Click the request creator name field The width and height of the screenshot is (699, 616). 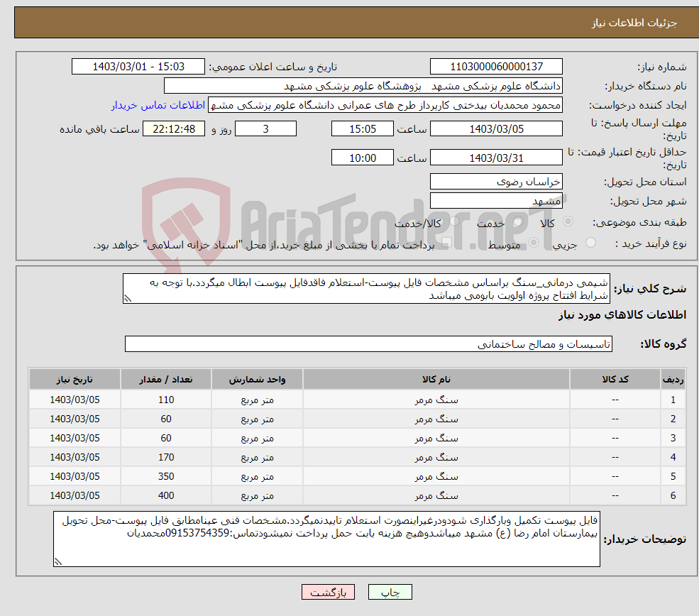(x=385, y=105)
